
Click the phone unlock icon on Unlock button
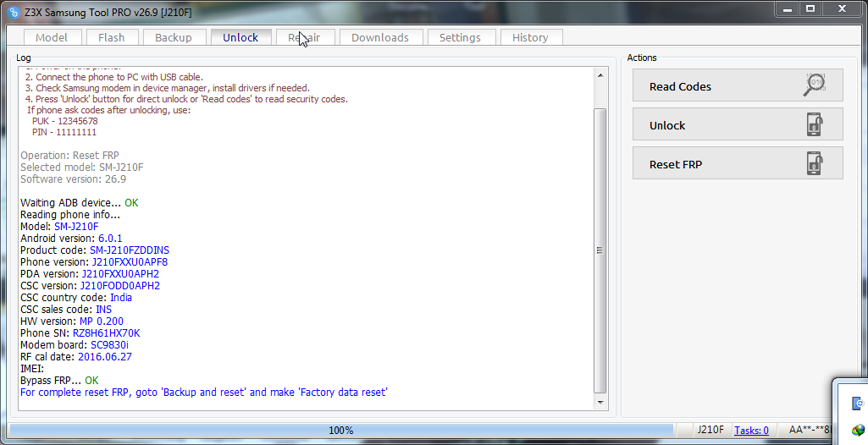(x=815, y=124)
